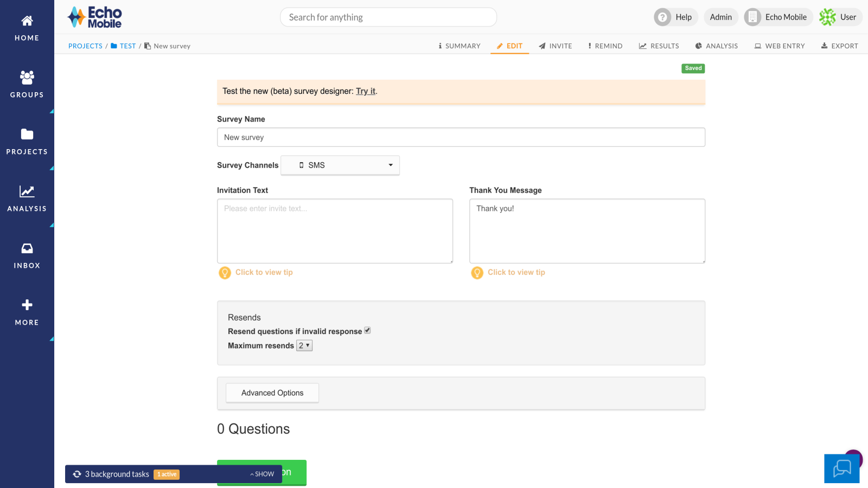Switch to the INVITE tab
This screenshot has width=868, height=488.
tap(555, 46)
